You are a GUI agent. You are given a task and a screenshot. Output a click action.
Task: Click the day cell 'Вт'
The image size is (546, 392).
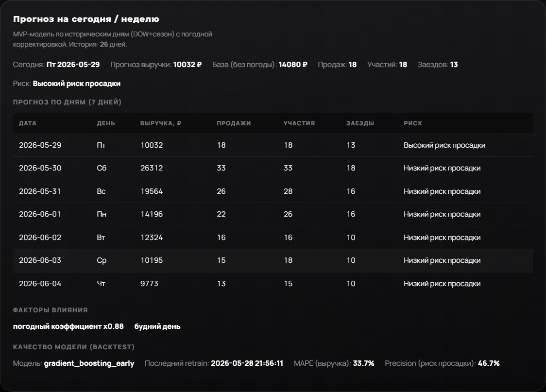(x=101, y=238)
